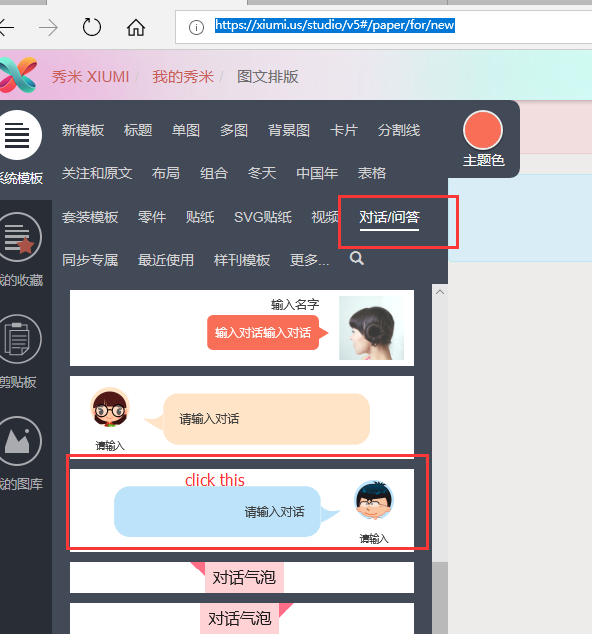Select the 单图 category tab
592x634 pixels.
pos(186,130)
